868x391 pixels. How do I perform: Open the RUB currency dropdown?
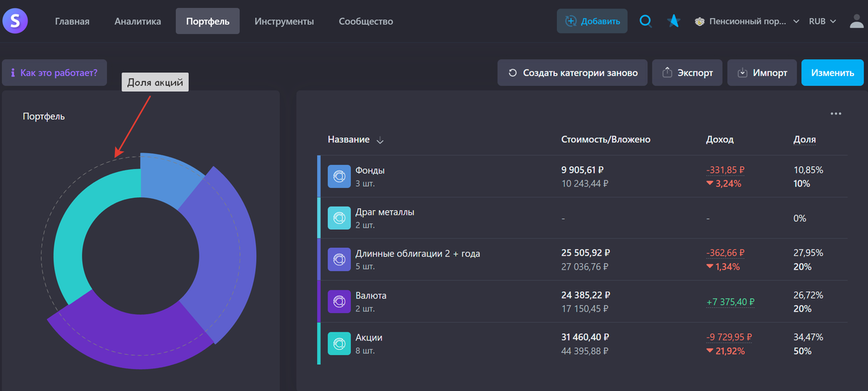(822, 21)
